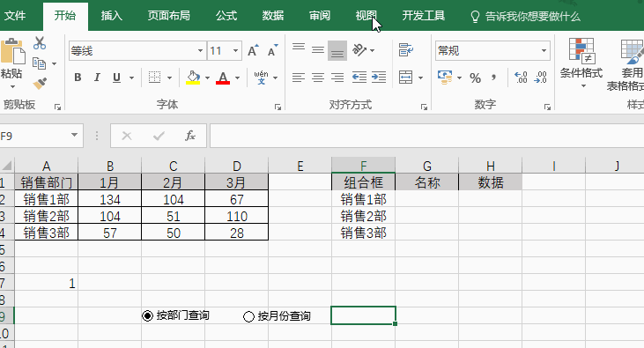Image resolution: width=644 pixels, height=348 pixels.
Task: Select the cell with value 134
Action: click(x=109, y=199)
